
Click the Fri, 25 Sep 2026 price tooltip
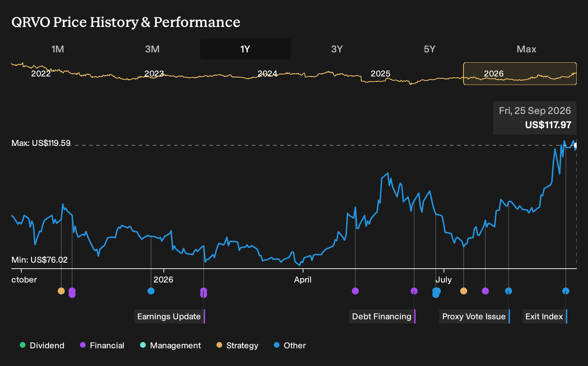[535, 118]
